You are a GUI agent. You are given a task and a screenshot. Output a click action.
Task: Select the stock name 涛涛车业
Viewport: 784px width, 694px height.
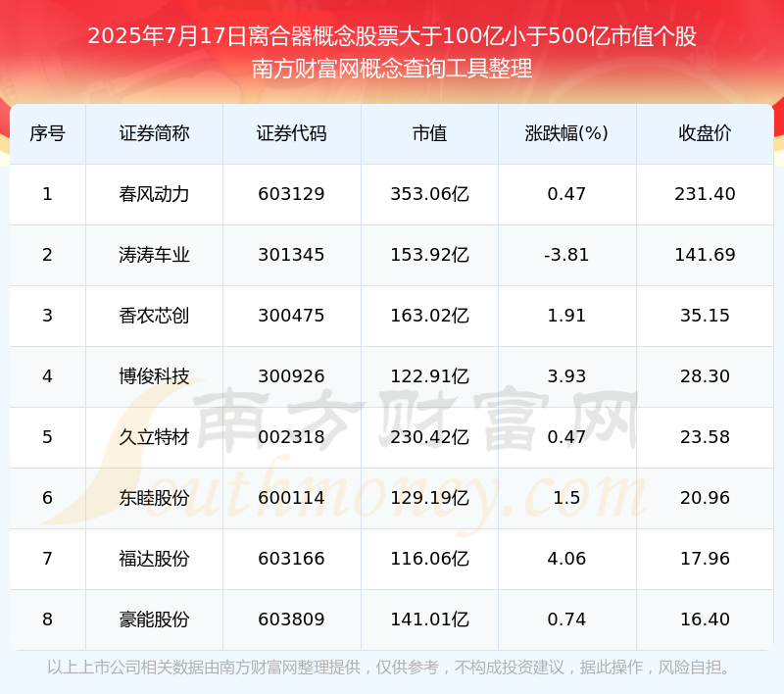tap(154, 255)
